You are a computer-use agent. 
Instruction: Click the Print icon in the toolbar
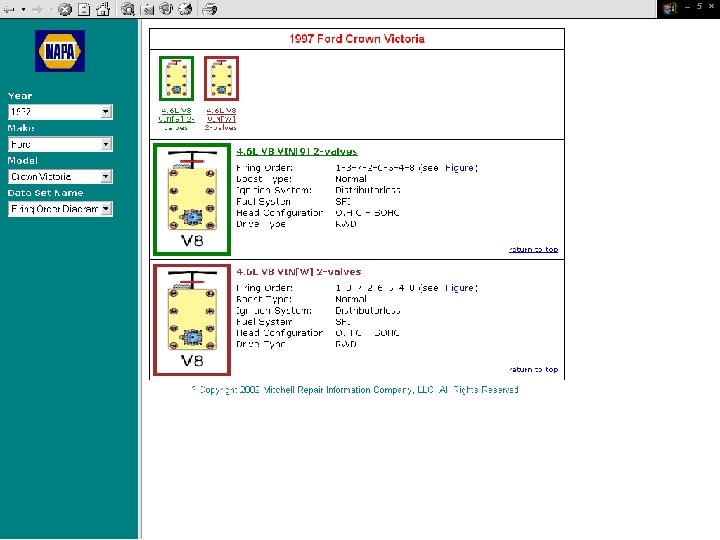pos(210,9)
